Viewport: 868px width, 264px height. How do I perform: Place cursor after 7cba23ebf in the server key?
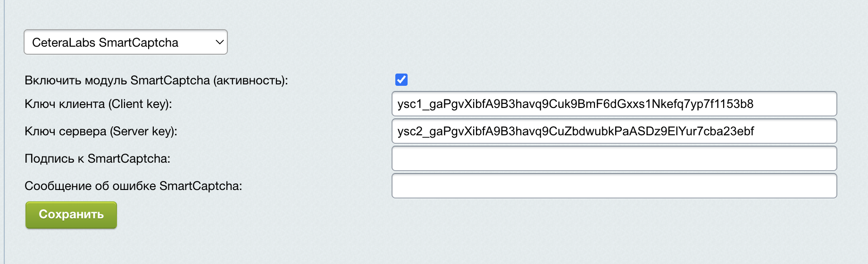click(755, 131)
